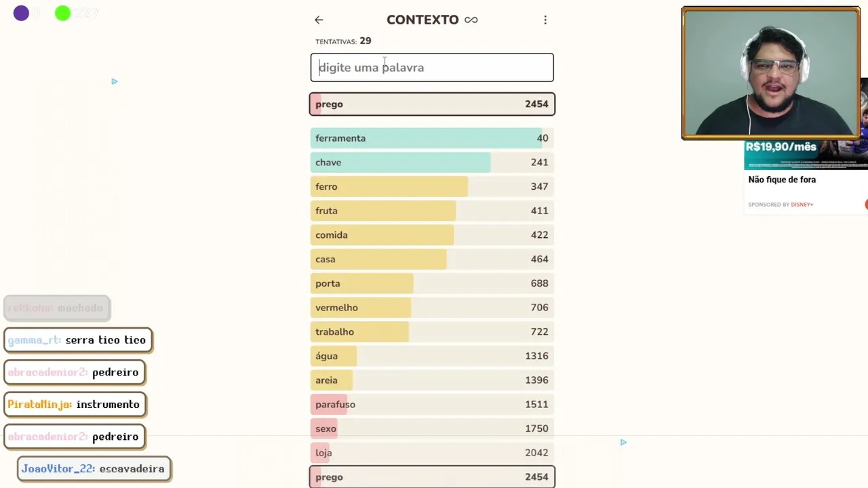The image size is (868, 488).
Task: Click the "chave" guess row
Action: coord(432,163)
